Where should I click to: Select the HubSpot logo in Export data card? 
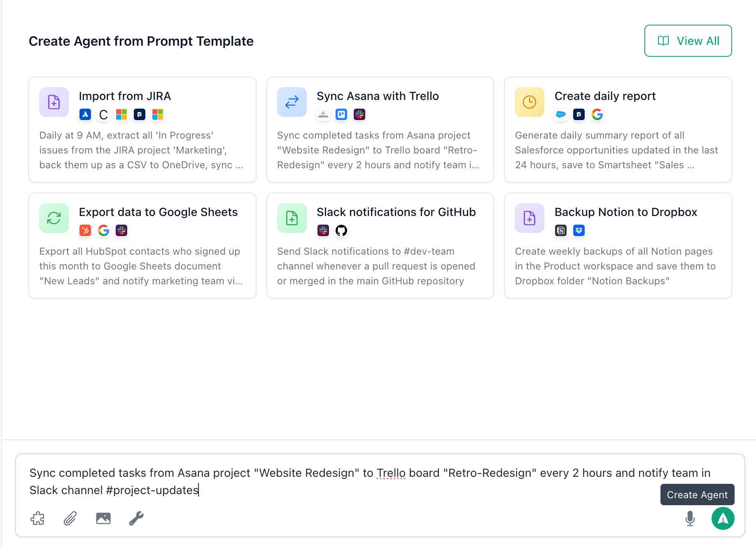(85, 230)
